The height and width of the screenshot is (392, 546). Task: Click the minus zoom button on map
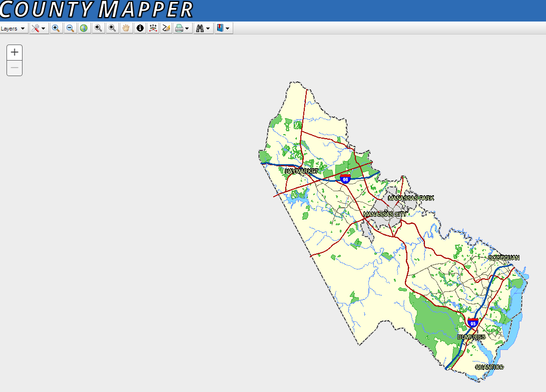(15, 68)
